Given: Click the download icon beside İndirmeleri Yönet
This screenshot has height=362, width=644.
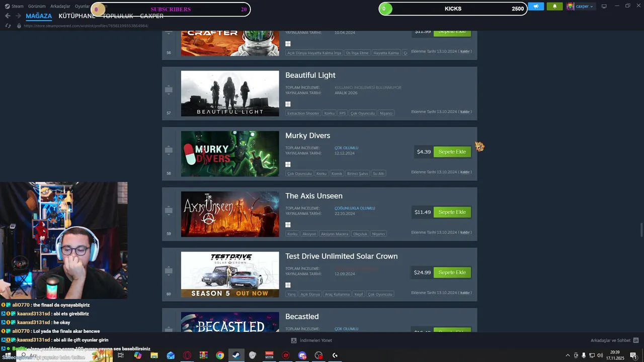Looking at the screenshot, I should tap(294, 340).
